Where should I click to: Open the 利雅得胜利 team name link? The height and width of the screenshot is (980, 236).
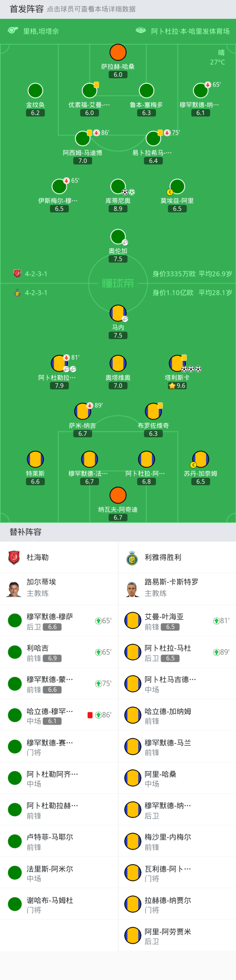(163, 557)
